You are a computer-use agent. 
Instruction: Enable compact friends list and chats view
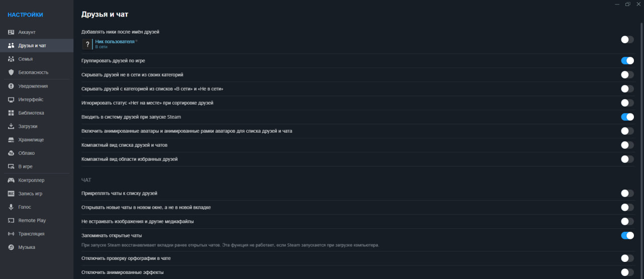click(x=627, y=145)
